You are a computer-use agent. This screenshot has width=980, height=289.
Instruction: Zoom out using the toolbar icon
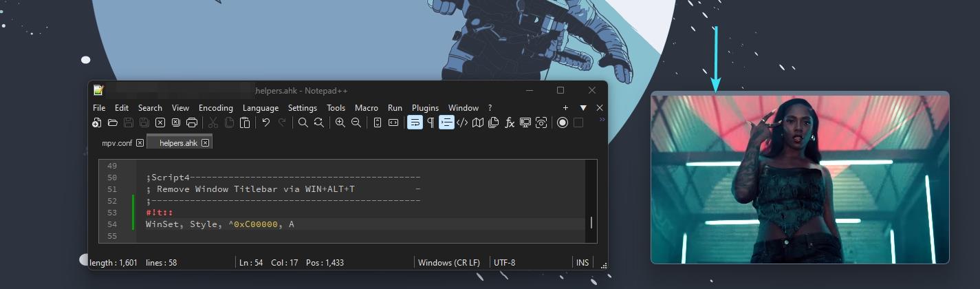pyautogui.click(x=356, y=122)
